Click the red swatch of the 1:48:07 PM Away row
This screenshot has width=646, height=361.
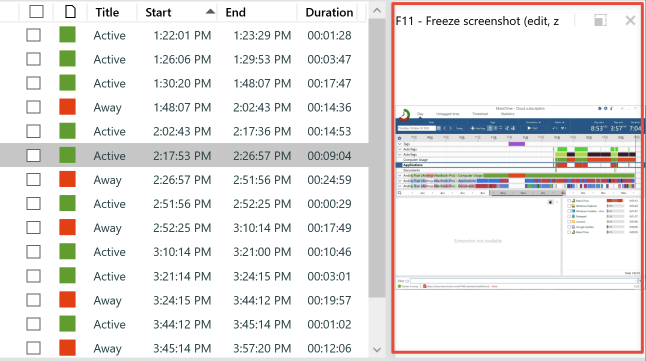point(67,107)
